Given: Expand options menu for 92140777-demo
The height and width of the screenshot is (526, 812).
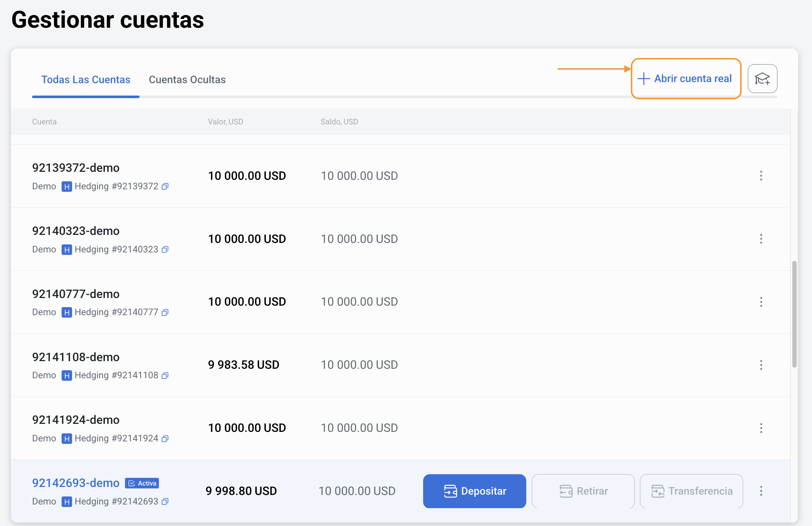Looking at the screenshot, I should 761,302.
